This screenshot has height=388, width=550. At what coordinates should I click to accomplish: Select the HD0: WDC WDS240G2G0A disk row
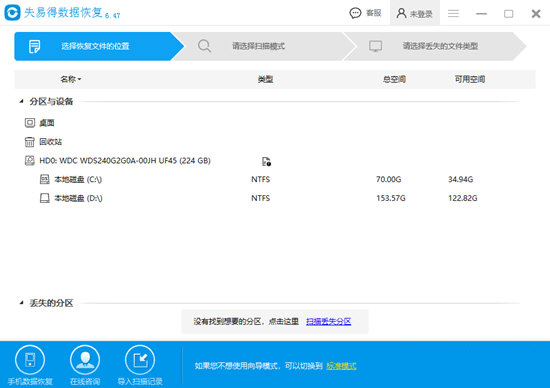275,161
